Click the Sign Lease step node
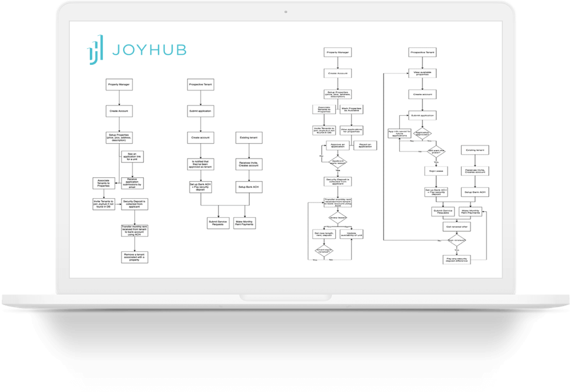572x392 pixels. pyautogui.click(x=436, y=171)
